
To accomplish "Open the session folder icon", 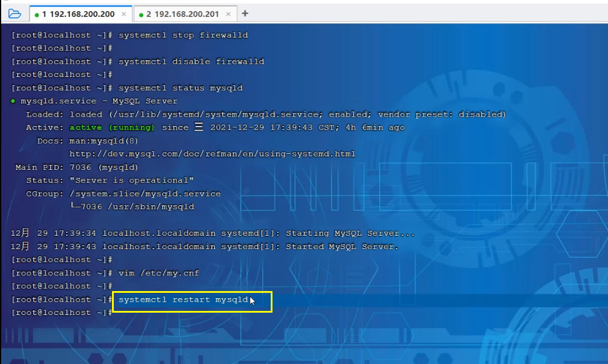I will coord(15,14).
